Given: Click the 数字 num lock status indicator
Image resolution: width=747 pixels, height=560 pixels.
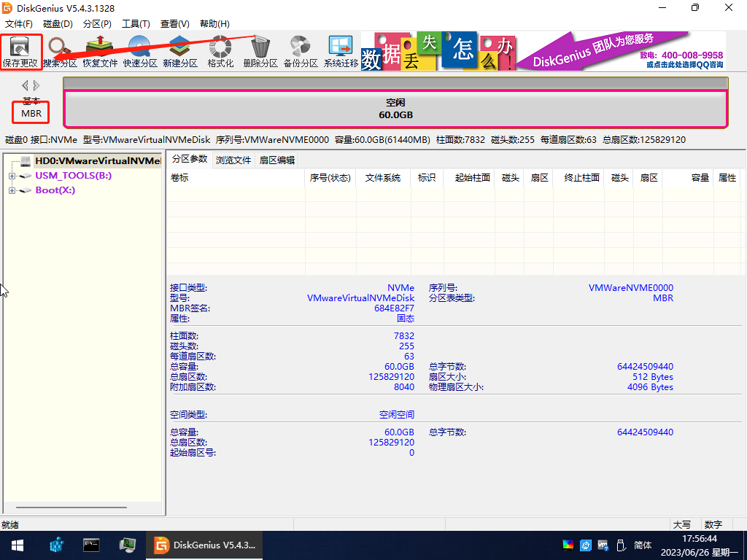Looking at the screenshot, I should [x=713, y=525].
